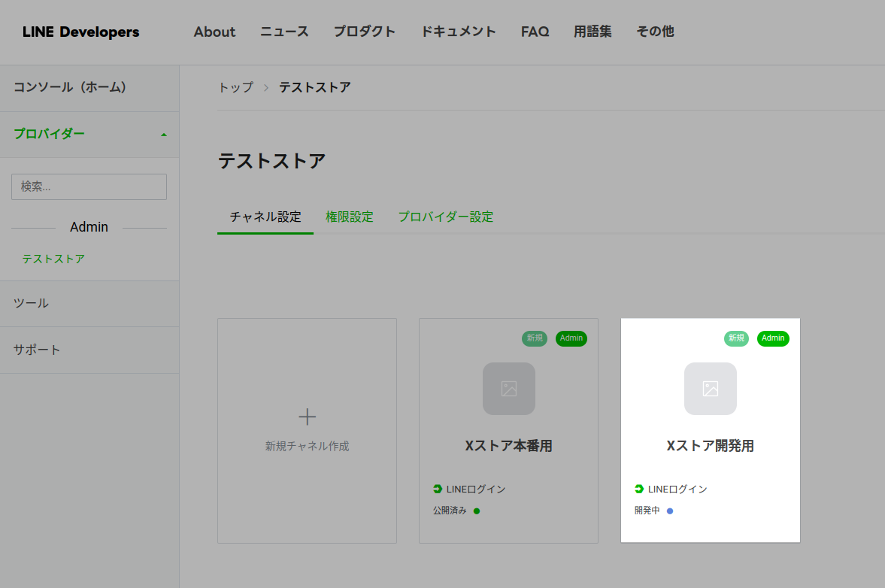
Task: Open ドキュメント in the top navigation
Action: tap(458, 32)
